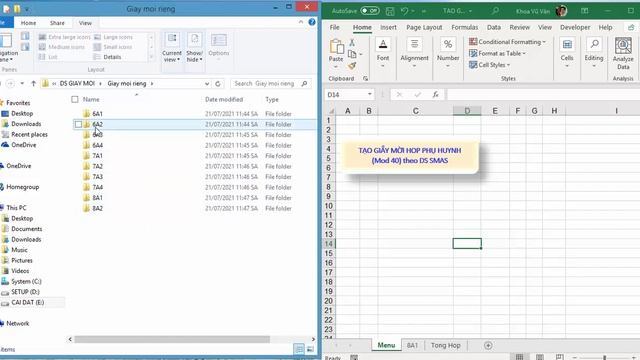This screenshot has width=640, height=360.
Task: Click the Excel title bar search icon
Action: point(495,11)
